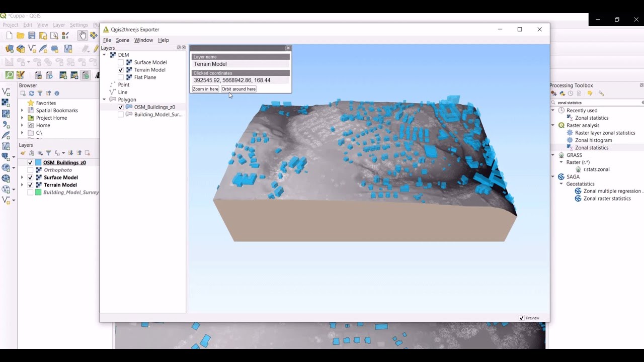
Task: Toggle the Preview checkbox
Action: 521,318
